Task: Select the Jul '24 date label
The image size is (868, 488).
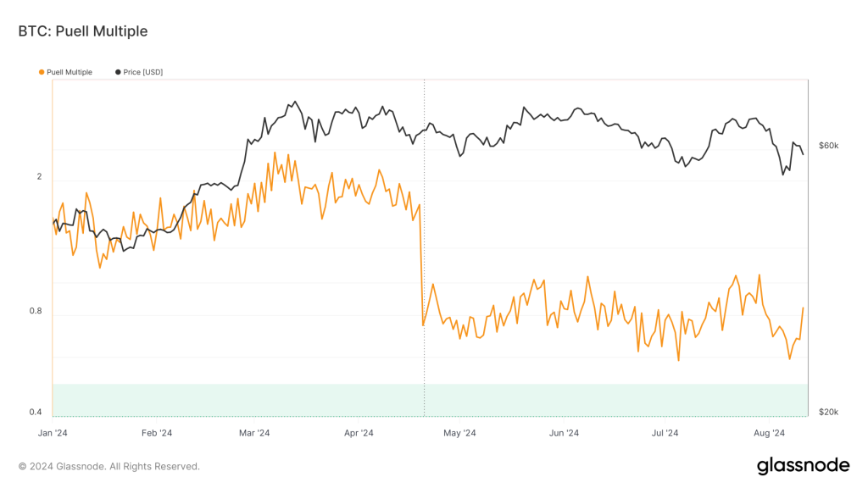Action: [664, 433]
